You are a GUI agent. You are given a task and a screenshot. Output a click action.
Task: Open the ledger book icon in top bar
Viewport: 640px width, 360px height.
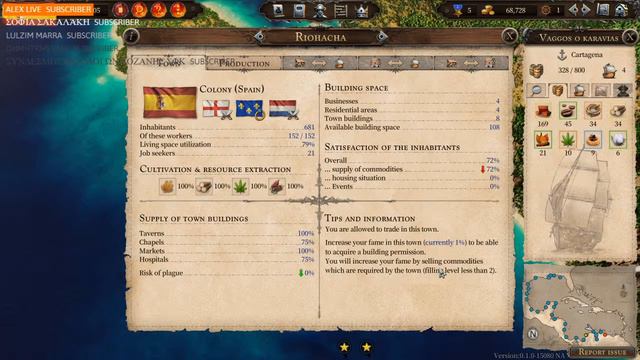299,11
